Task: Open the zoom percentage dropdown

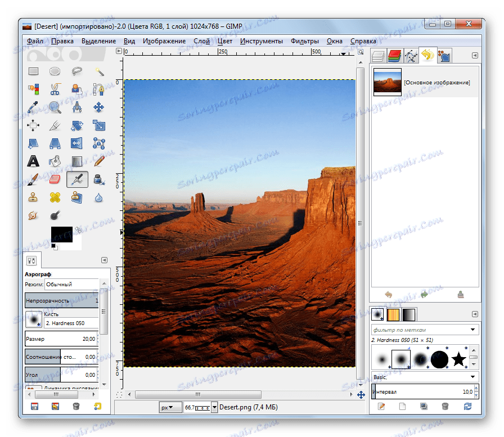Action: coord(214,407)
